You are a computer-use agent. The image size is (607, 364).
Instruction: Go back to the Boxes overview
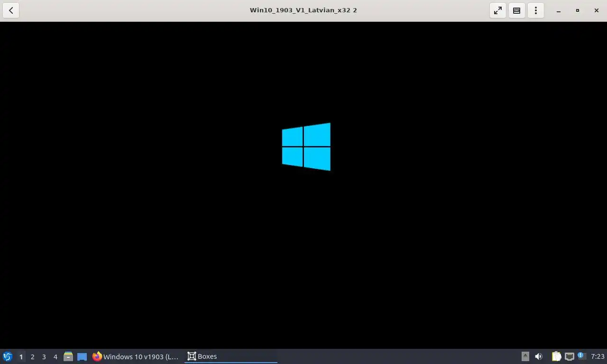coord(11,10)
